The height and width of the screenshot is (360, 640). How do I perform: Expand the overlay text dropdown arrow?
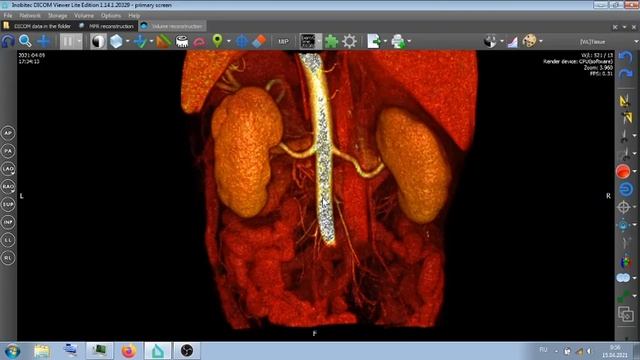click(x=319, y=41)
